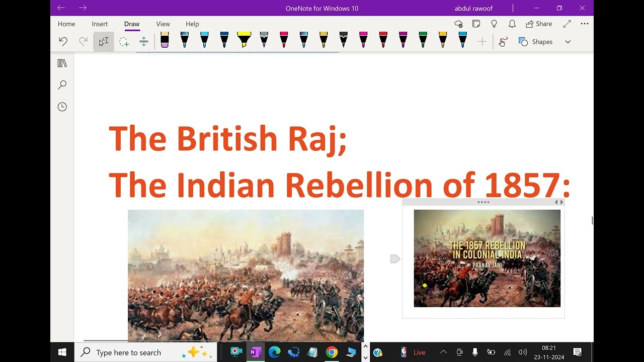Switch to OneNote in the taskbar
Image resolution: width=644 pixels, height=362 pixels.
tap(256, 352)
